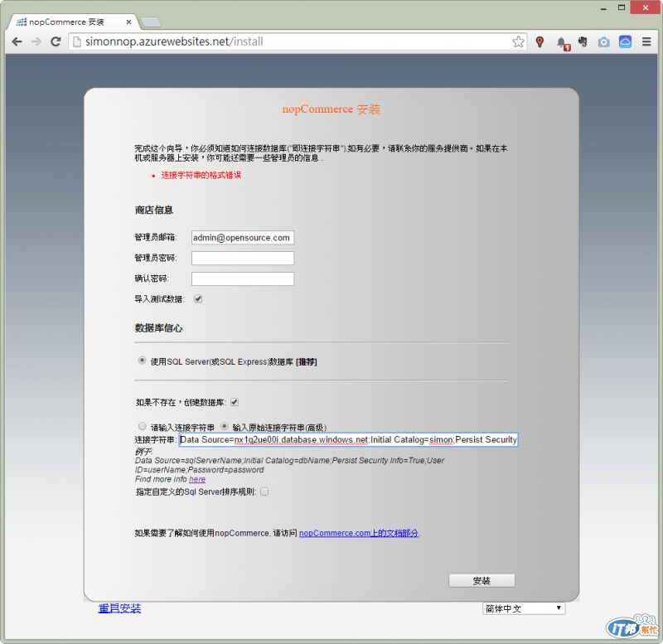Maximize the Chrome window
This screenshot has width=663, height=644.
pyautogui.click(x=622, y=7)
